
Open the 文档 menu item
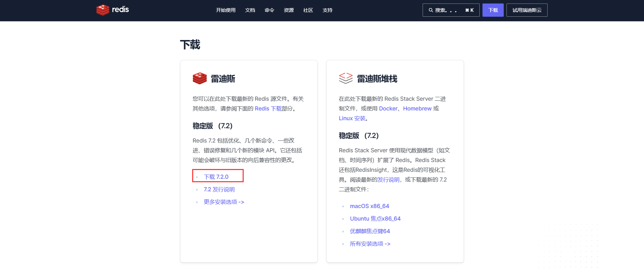coord(250,10)
